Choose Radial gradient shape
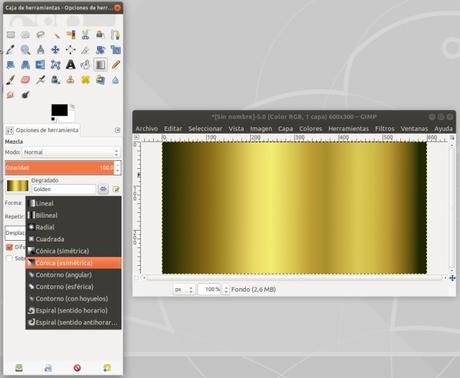This screenshot has width=460, height=378. click(x=73, y=227)
